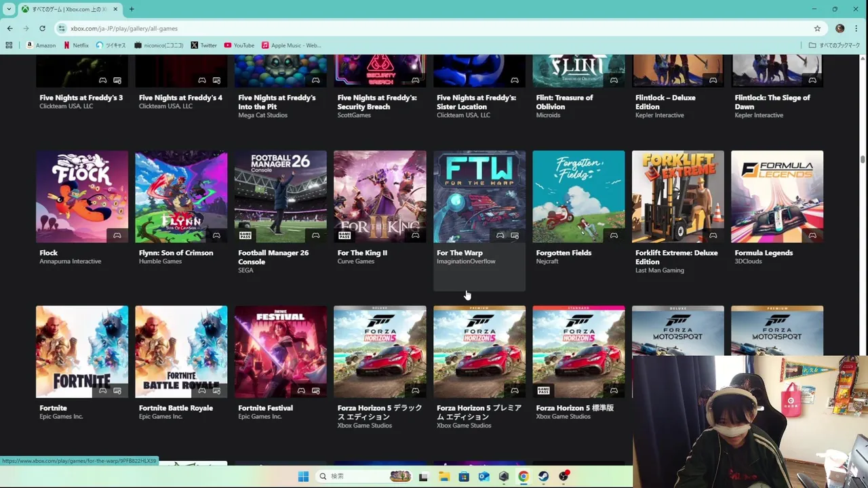This screenshot has height=488, width=868.
Task: Select the For The Warp thumbnail
Action: 479,197
